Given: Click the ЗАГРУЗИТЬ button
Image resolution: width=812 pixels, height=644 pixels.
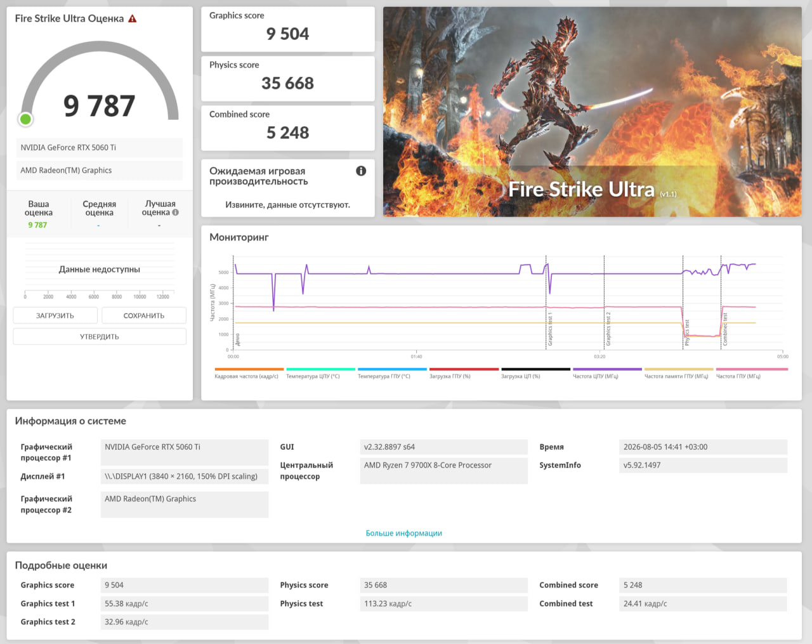Looking at the screenshot, I should [55, 315].
